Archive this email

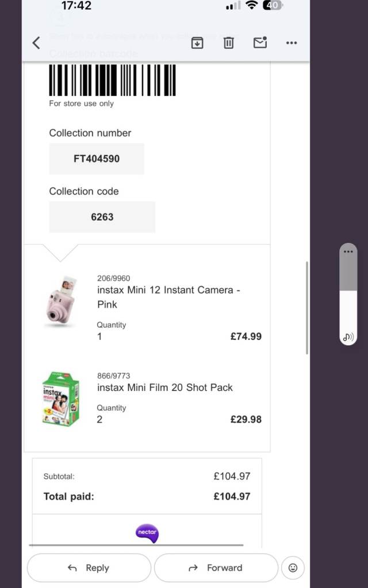pos(197,42)
